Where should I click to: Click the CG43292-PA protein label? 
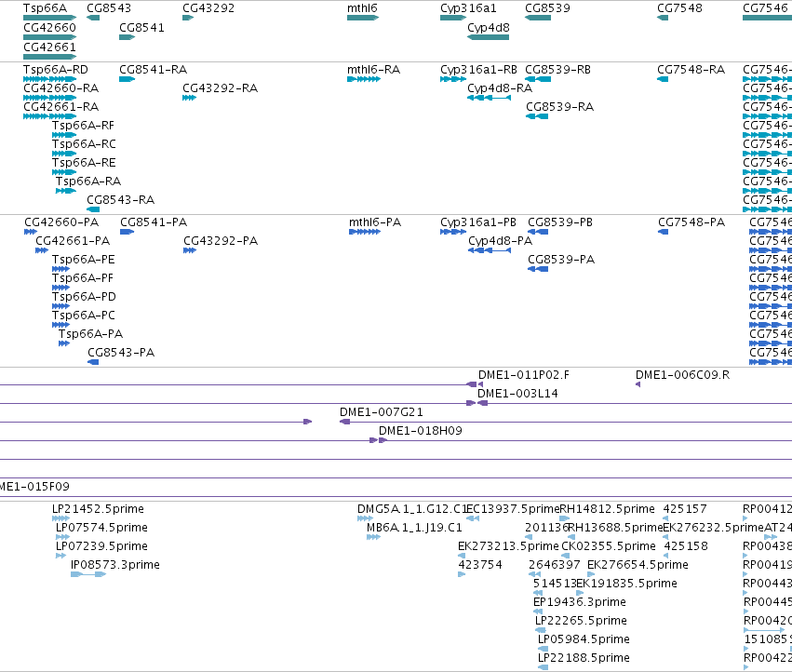pos(221,241)
